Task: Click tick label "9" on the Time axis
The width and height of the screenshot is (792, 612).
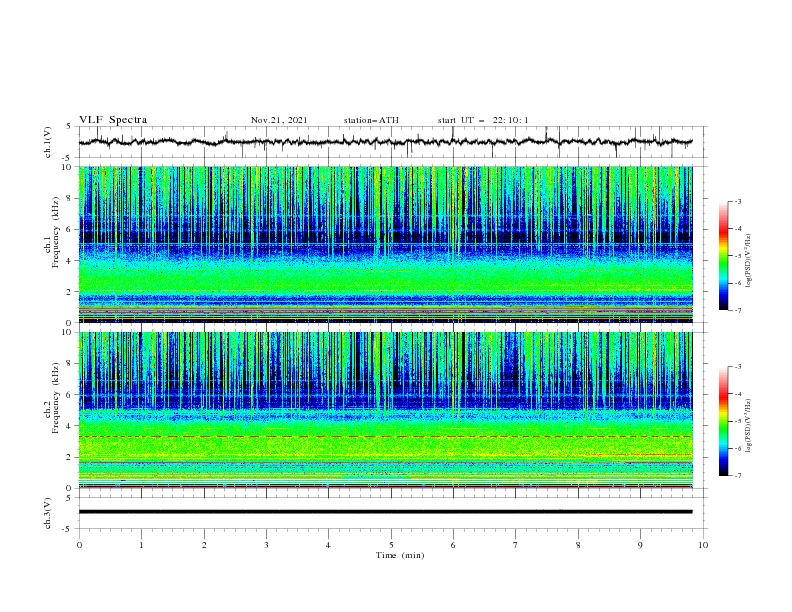Action: click(x=640, y=545)
